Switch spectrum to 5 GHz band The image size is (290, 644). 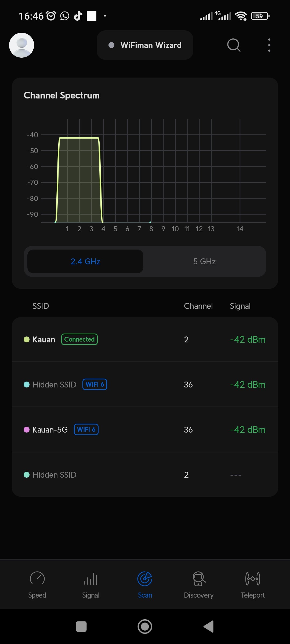(204, 261)
